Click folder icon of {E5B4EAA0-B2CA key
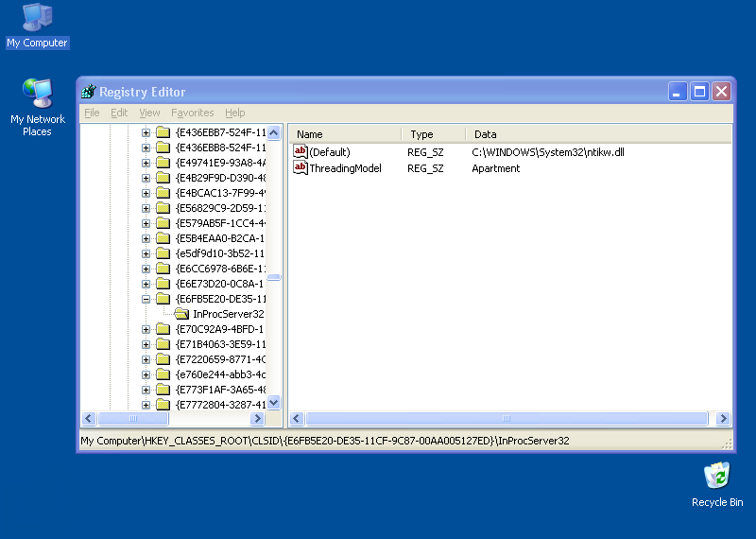Screen dimensions: 756x539 point(163,238)
